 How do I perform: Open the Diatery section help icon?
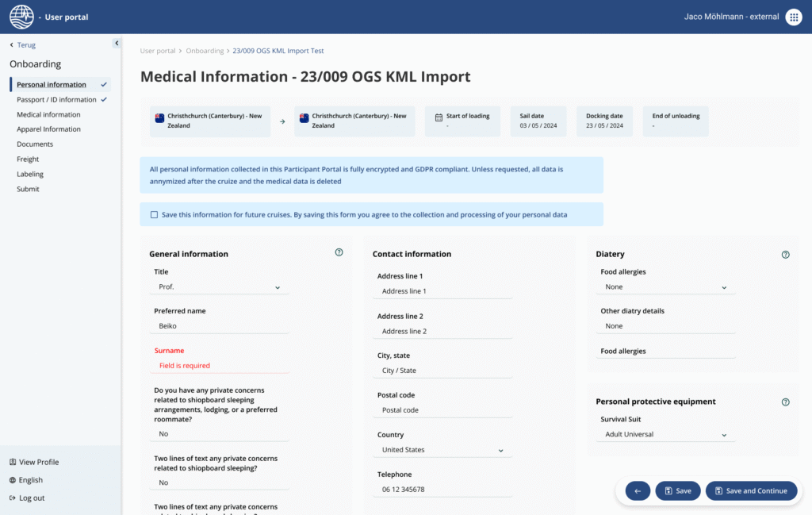click(785, 255)
